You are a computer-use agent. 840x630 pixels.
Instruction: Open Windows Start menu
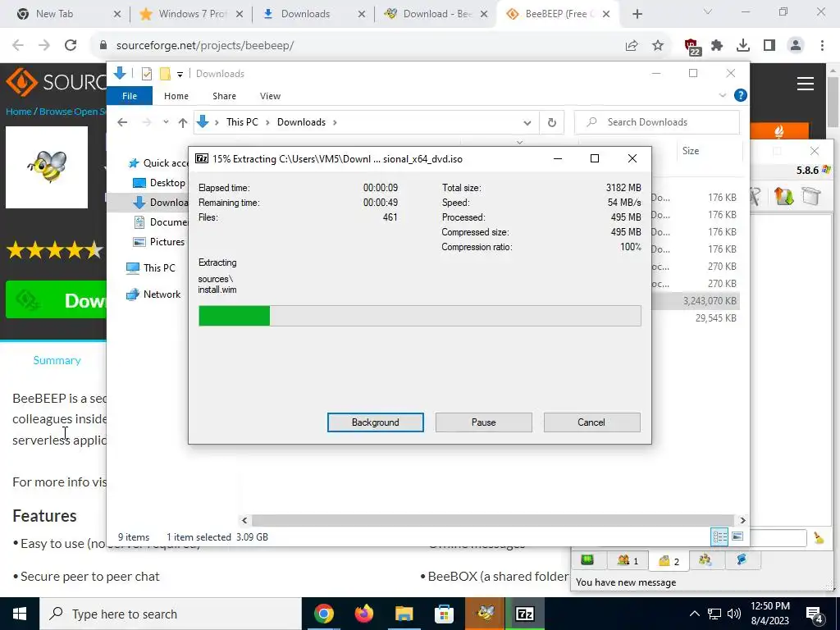pos(20,614)
